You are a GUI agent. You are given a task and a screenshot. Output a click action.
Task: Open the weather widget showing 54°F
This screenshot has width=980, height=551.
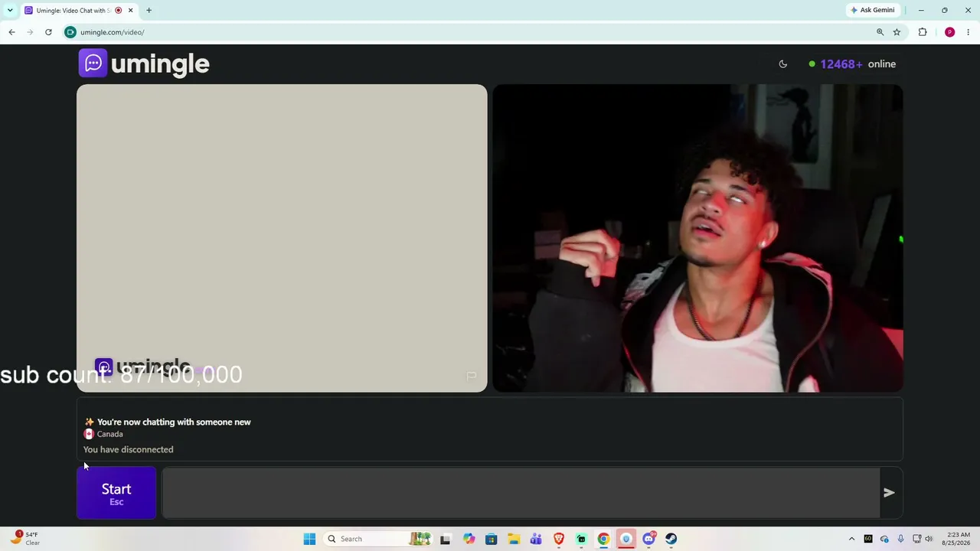pos(25,539)
